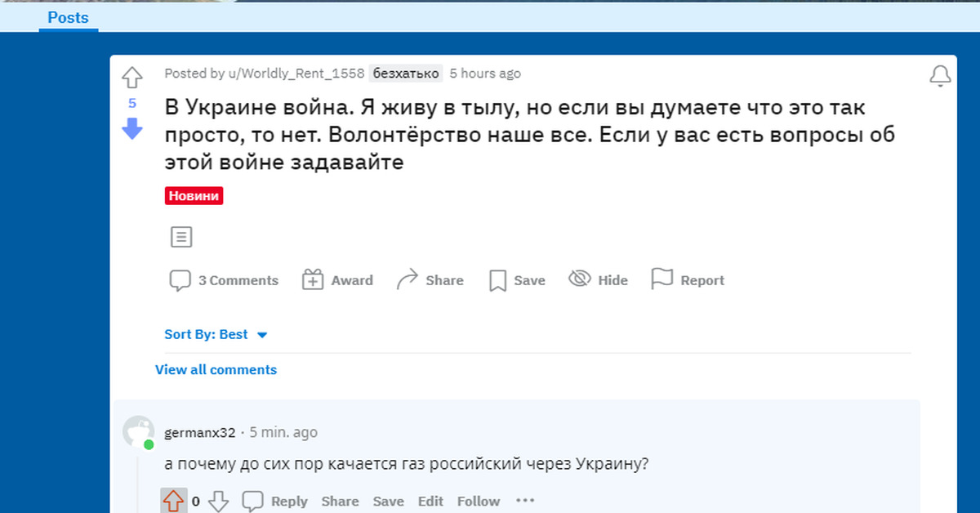Open comment's three-dot more options menu
Viewport: 980px width, 513px height.
[525, 501]
